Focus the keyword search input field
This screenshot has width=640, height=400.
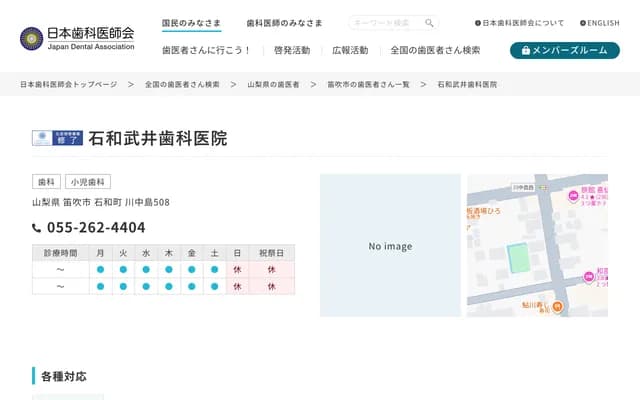click(385, 23)
